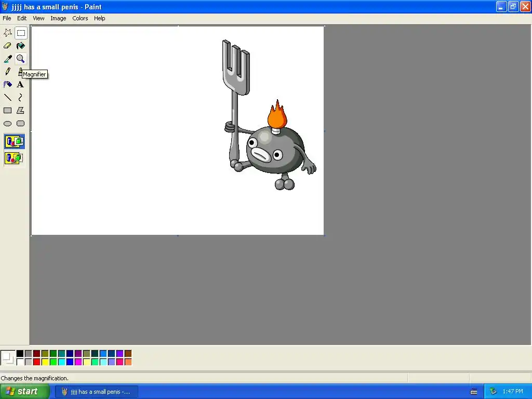Choose the orange color swatch
The width and height of the screenshot is (532, 399).
128,362
